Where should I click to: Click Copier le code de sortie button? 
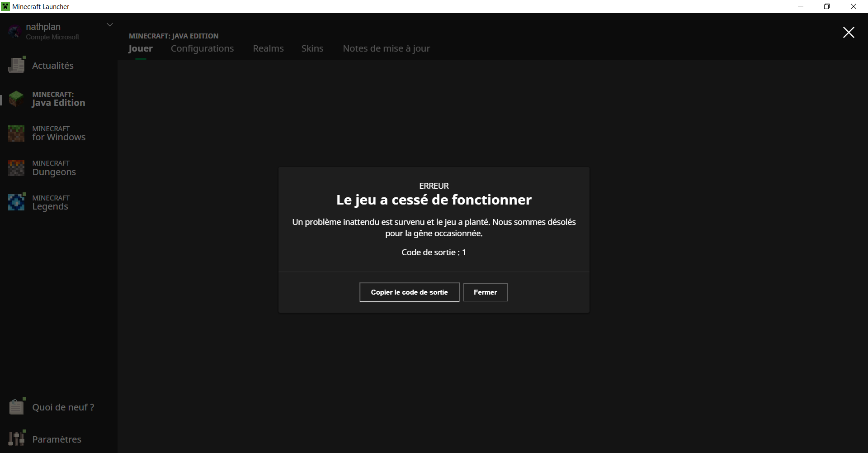(x=410, y=292)
